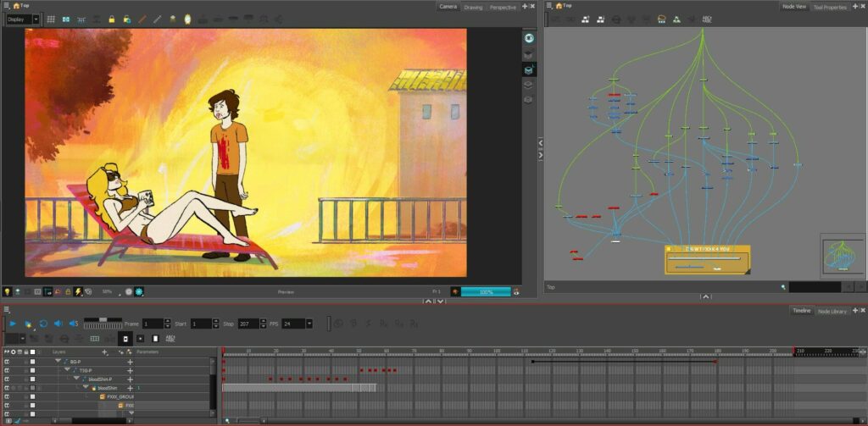Toggle the Loop playback icon
This screenshot has height=426, width=868.
[43, 324]
